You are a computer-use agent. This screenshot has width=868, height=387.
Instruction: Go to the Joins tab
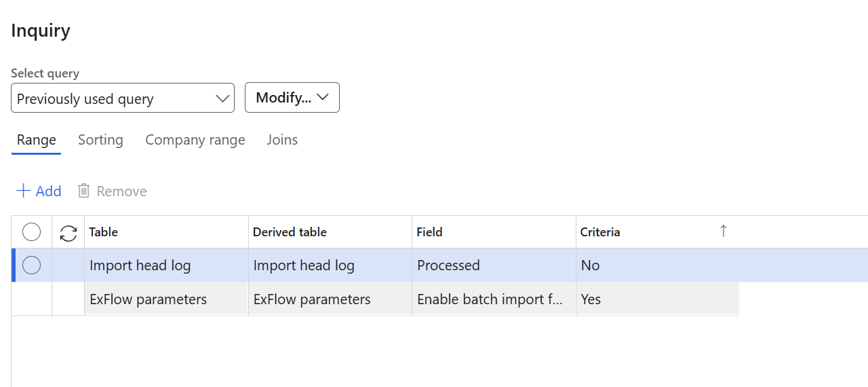click(x=282, y=140)
